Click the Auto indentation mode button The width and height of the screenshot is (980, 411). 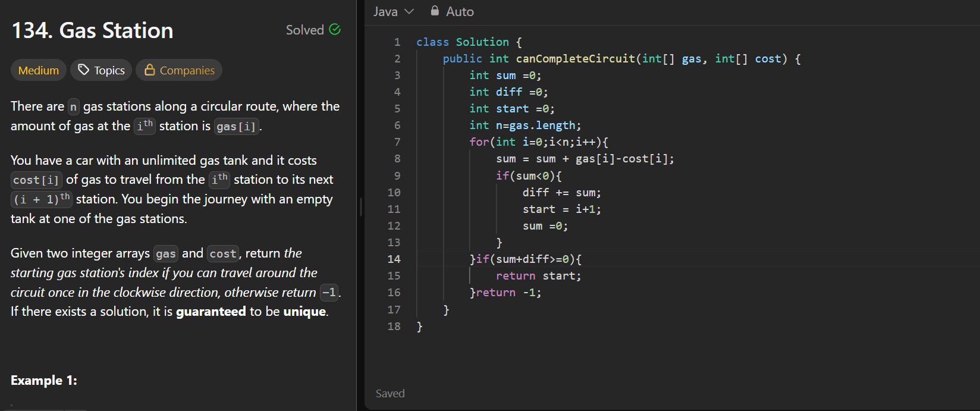(x=452, y=11)
